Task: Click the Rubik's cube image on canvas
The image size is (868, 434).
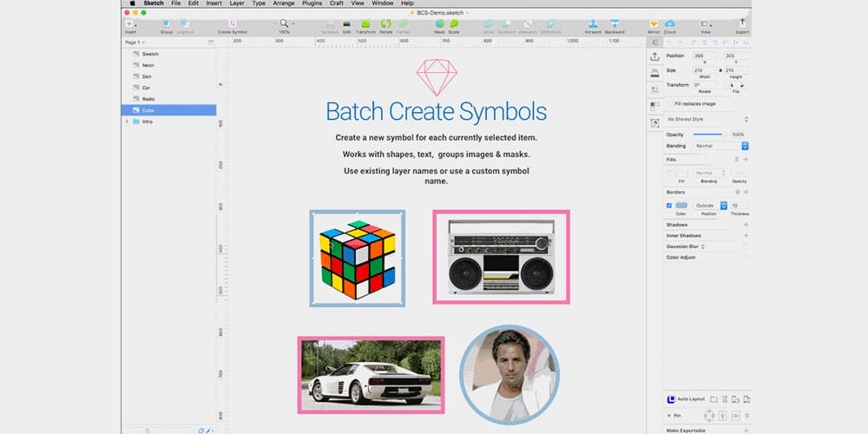Action: pos(358,259)
